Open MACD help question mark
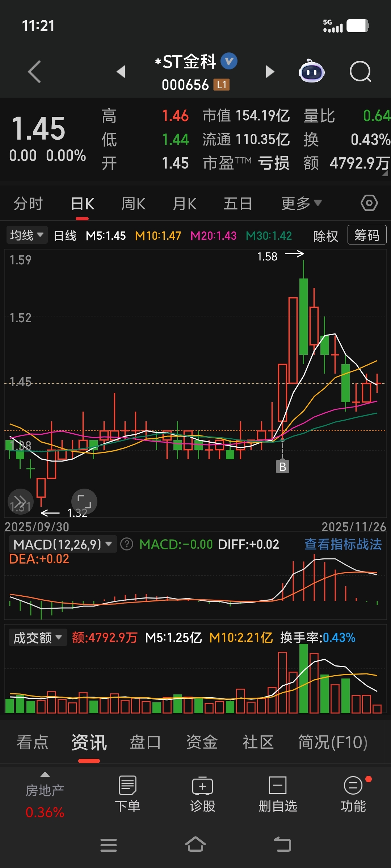Screen dimensions: 391x868 [x=127, y=544]
